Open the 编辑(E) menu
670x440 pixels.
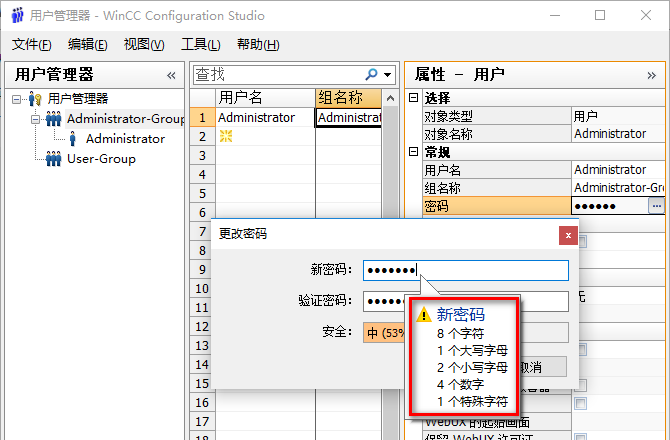88,44
